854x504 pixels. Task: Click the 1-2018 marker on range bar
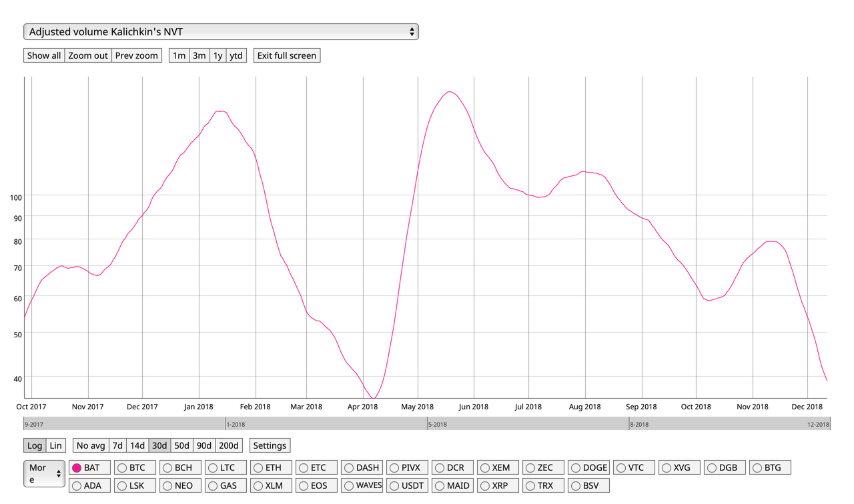[236, 424]
